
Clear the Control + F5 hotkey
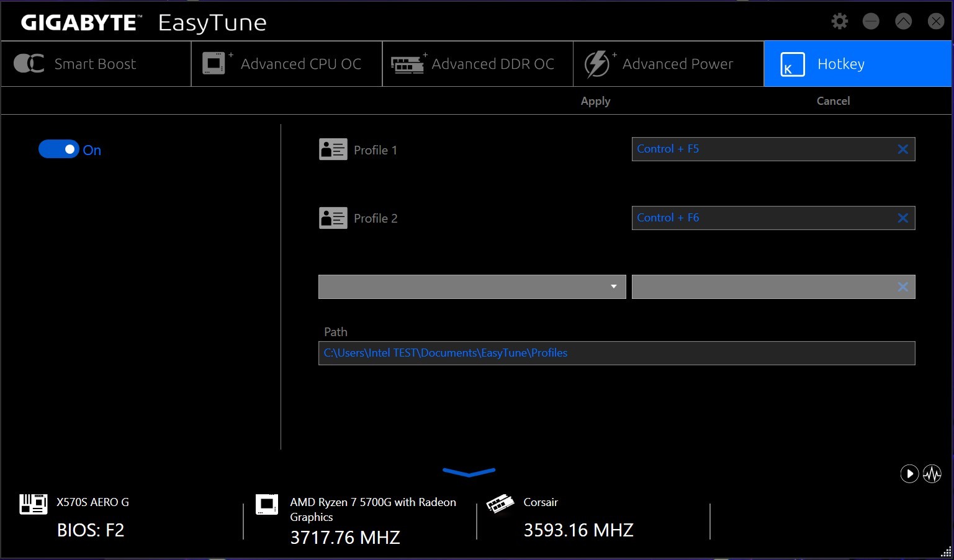tap(903, 149)
